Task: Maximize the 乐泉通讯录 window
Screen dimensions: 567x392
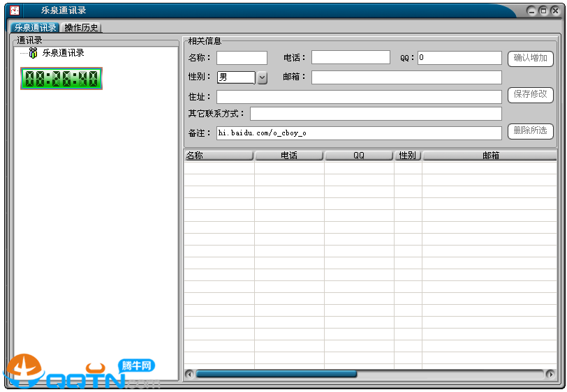Action: coord(543,10)
